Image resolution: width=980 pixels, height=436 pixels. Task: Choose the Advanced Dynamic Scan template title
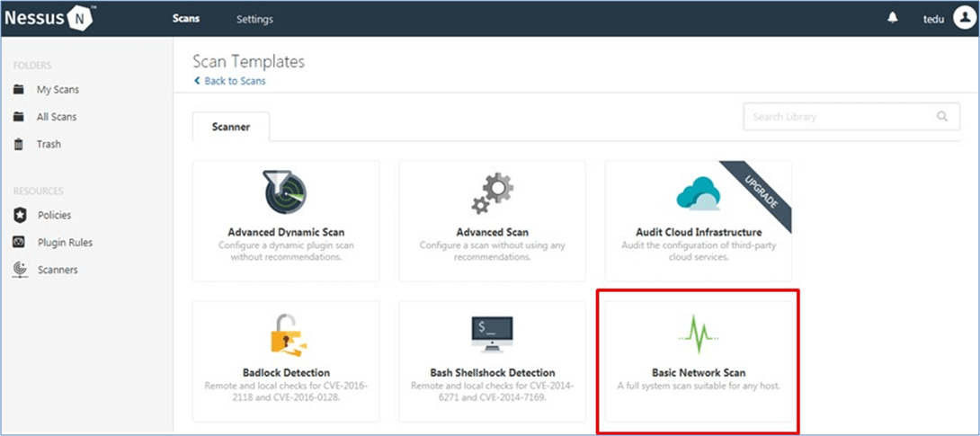click(x=286, y=232)
